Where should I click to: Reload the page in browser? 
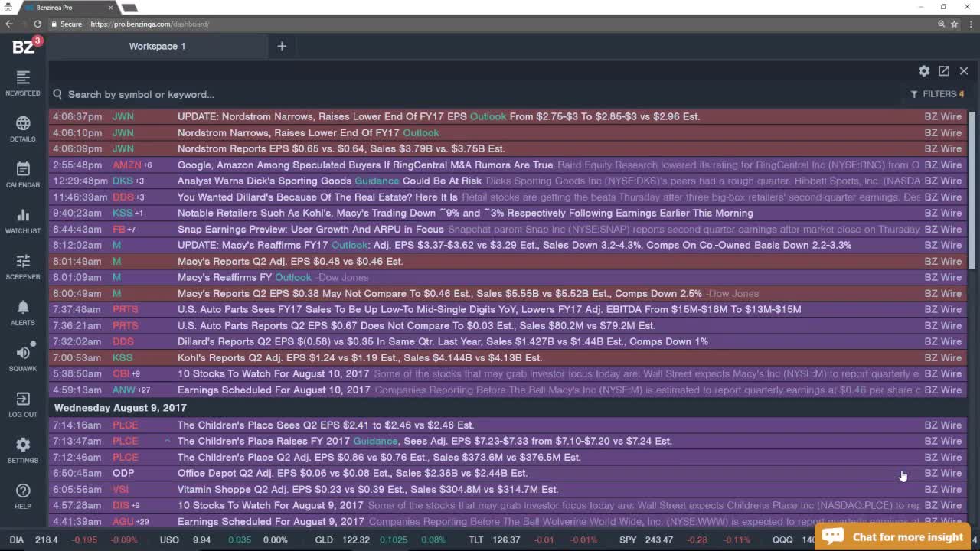38,24
